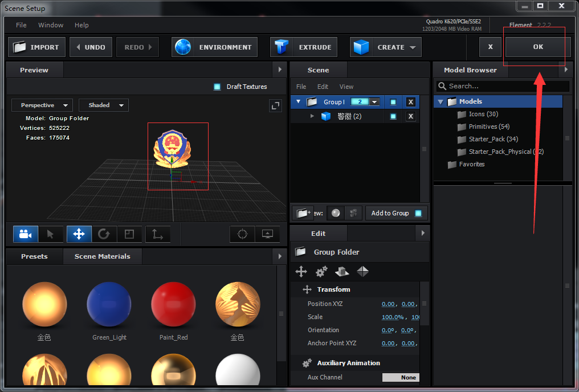Select the camera orbit tool
This screenshot has width=579, height=392.
[x=26, y=234]
